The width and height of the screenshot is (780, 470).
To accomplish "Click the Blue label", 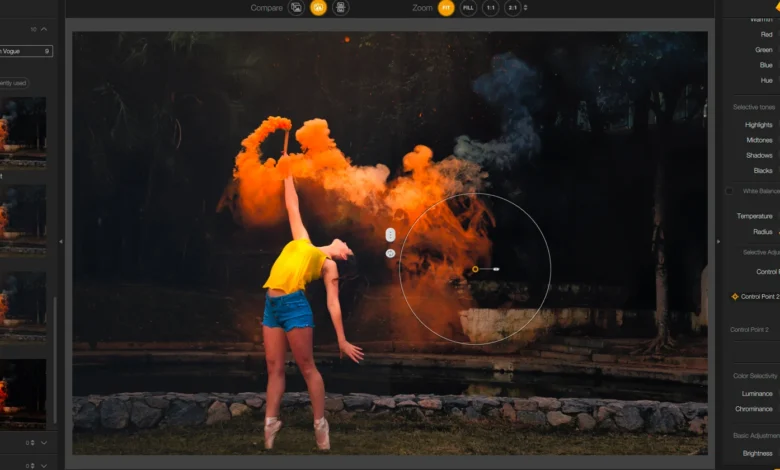I will (x=766, y=65).
